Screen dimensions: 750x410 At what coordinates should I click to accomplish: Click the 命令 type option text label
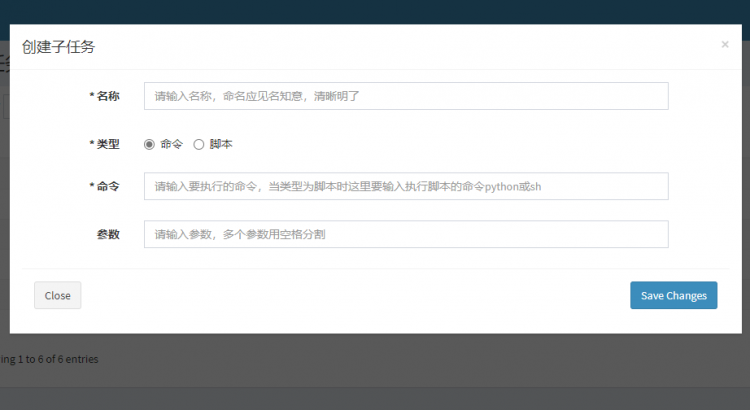pyautogui.click(x=172, y=144)
